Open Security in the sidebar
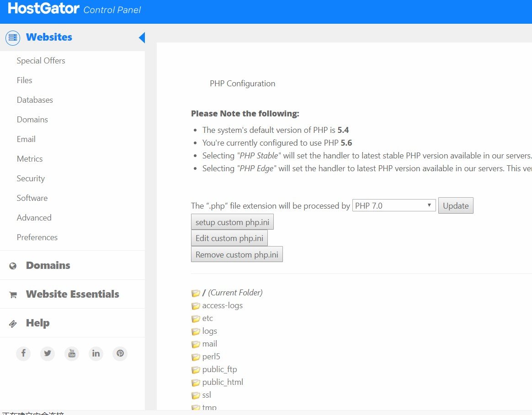532x415 pixels. 31,179
